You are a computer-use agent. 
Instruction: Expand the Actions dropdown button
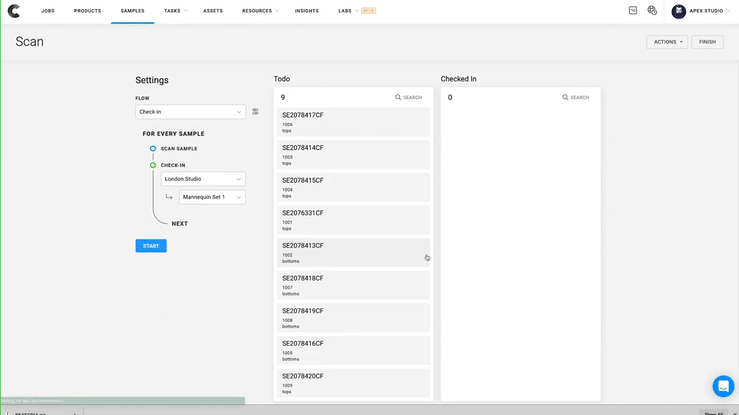coord(668,42)
